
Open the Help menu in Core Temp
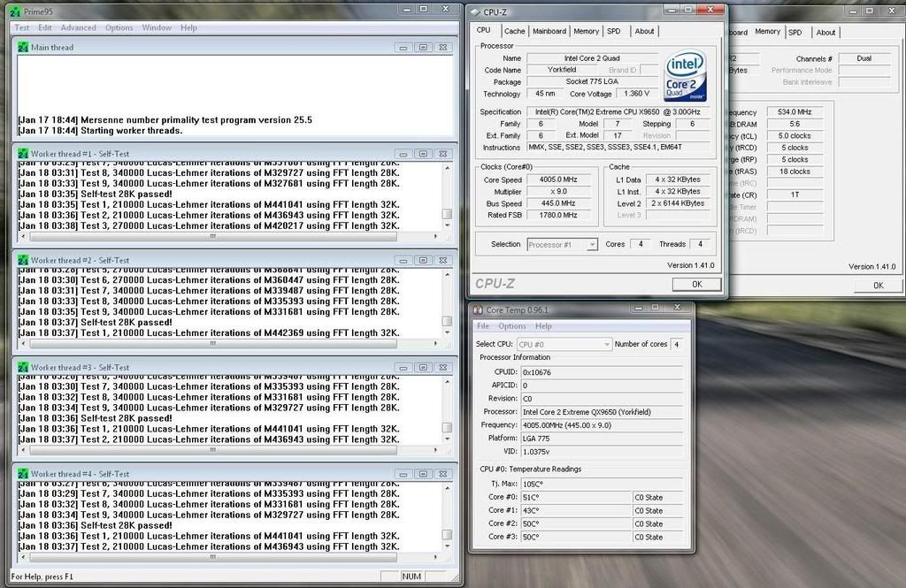(x=544, y=326)
